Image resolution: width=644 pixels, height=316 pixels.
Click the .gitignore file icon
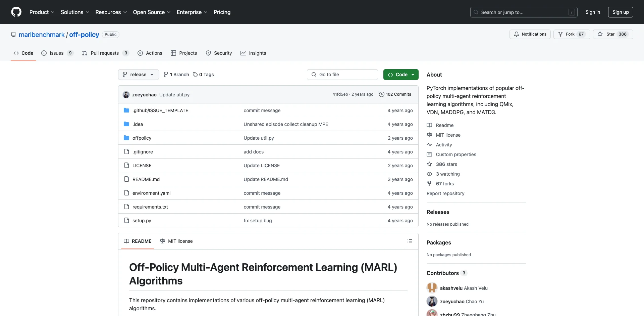click(126, 151)
